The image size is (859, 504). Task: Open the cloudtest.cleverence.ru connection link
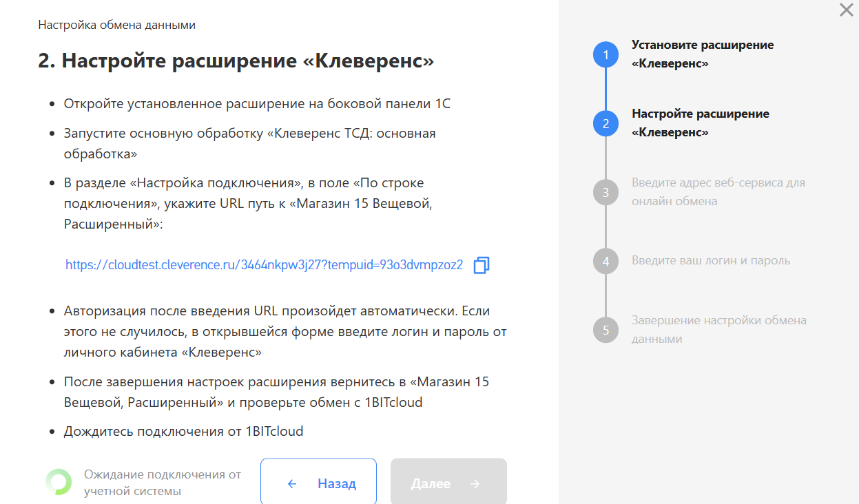pyautogui.click(x=264, y=265)
